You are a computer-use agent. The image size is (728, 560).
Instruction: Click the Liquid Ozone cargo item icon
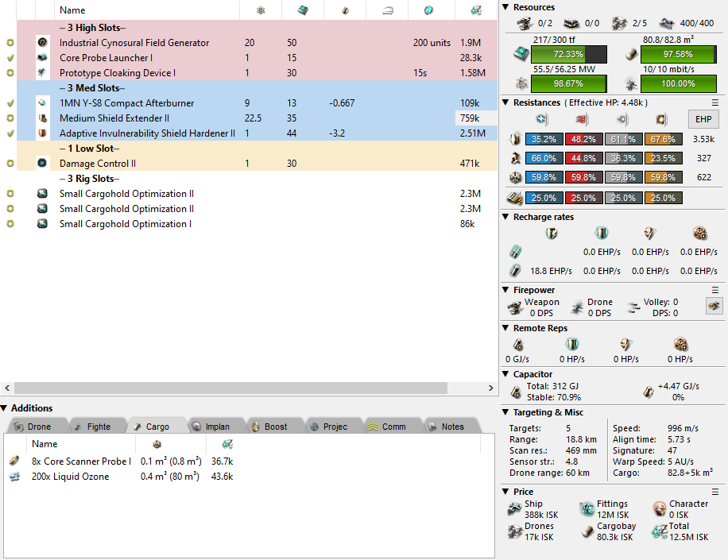[x=14, y=477]
